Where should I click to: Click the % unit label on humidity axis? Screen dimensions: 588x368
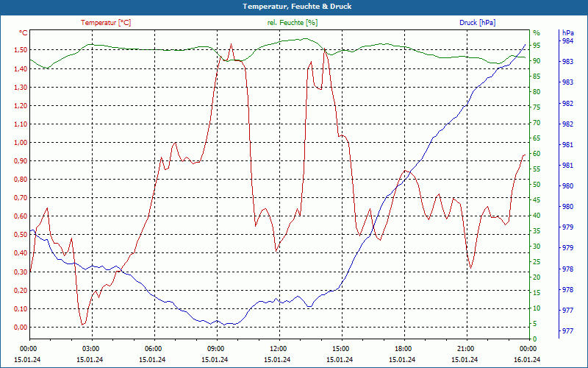point(537,32)
